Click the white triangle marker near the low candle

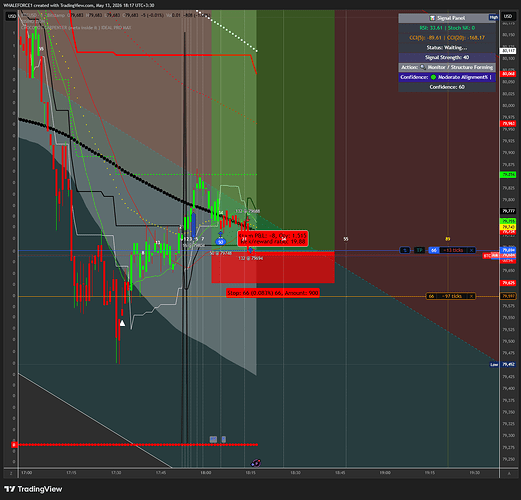click(x=122, y=323)
